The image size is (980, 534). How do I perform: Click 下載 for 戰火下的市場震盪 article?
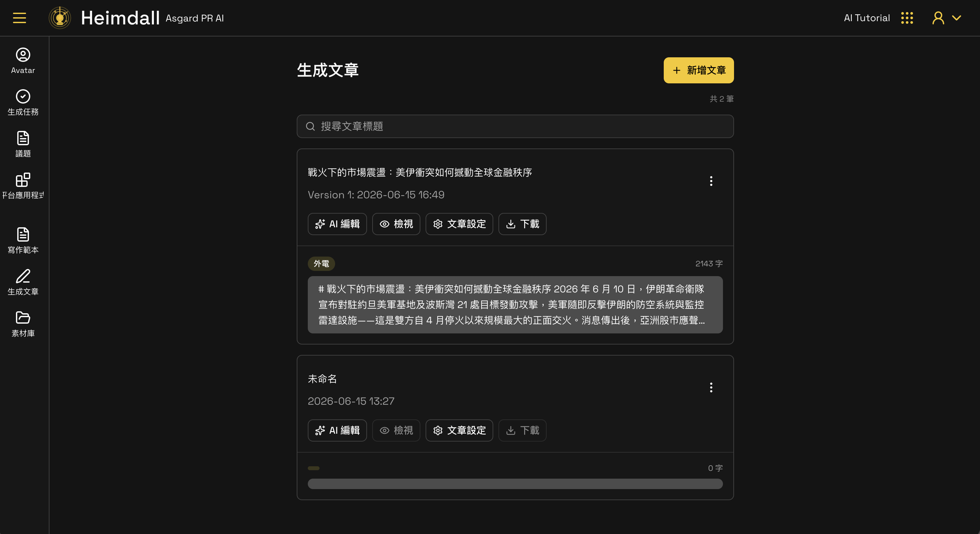click(522, 224)
